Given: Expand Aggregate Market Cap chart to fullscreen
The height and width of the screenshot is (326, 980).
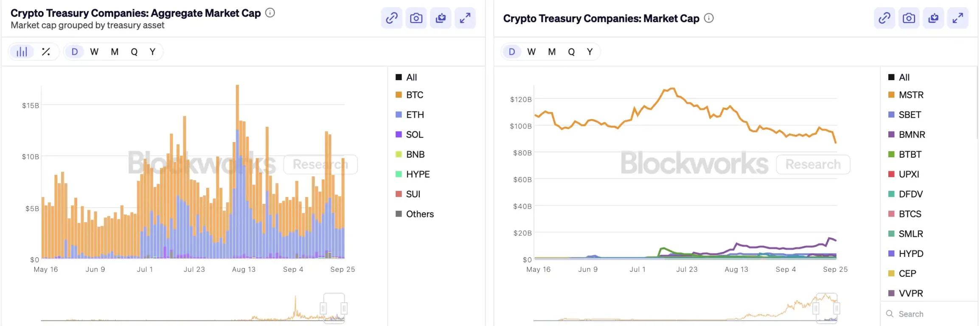Looking at the screenshot, I should pos(465,18).
